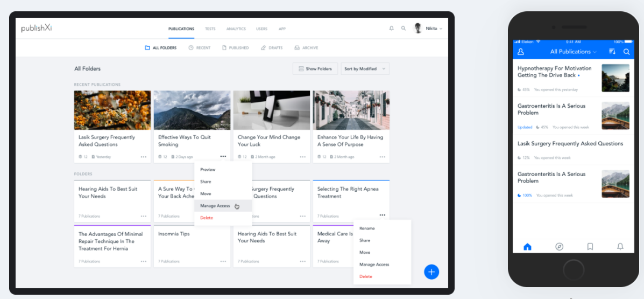Tap the Bookmarks icon on phone

pos(590,247)
